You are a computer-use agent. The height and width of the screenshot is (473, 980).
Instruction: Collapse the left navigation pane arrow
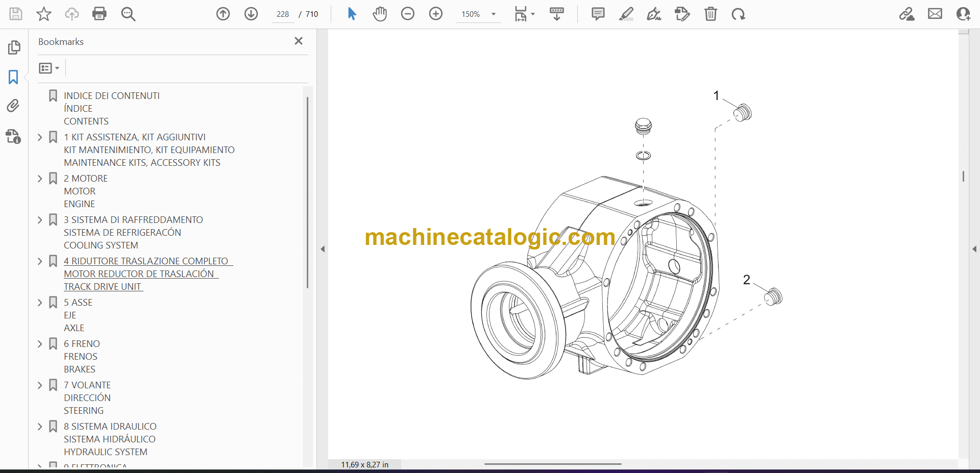click(323, 249)
